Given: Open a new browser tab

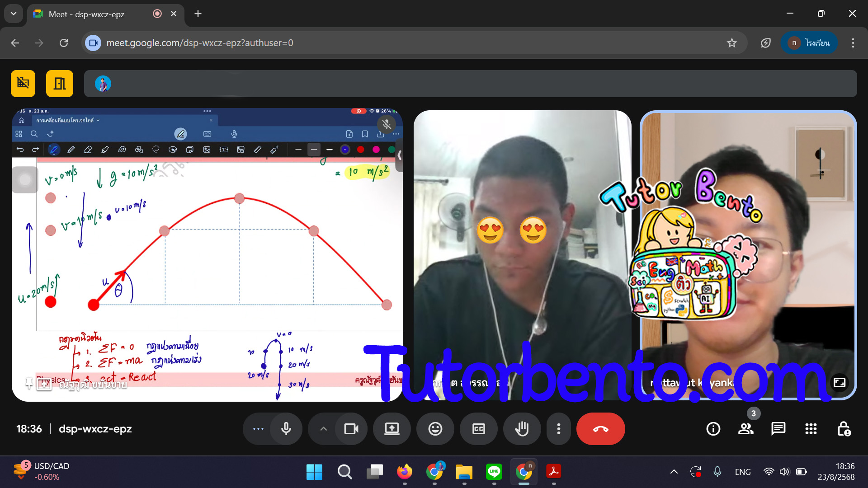Looking at the screenshot, I should (198, 14).
